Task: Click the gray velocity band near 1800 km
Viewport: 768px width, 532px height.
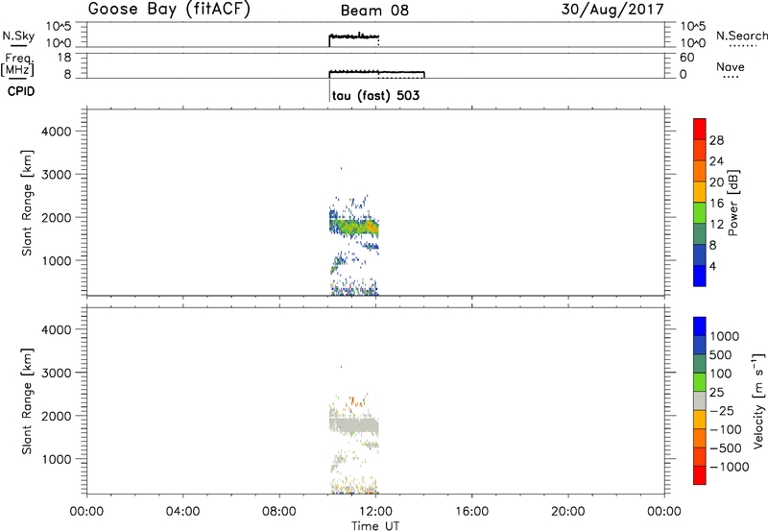Action: click(353, 424)
